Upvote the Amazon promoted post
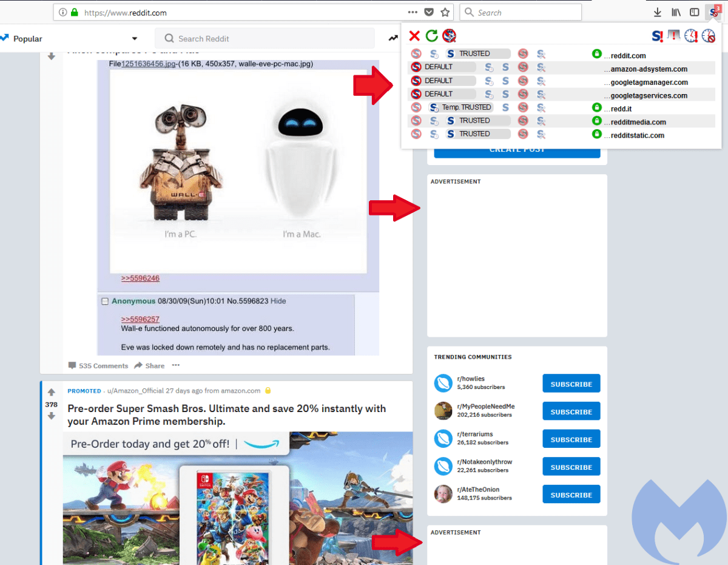The height and width of the screenshot is (565, 728). (51, 392)
